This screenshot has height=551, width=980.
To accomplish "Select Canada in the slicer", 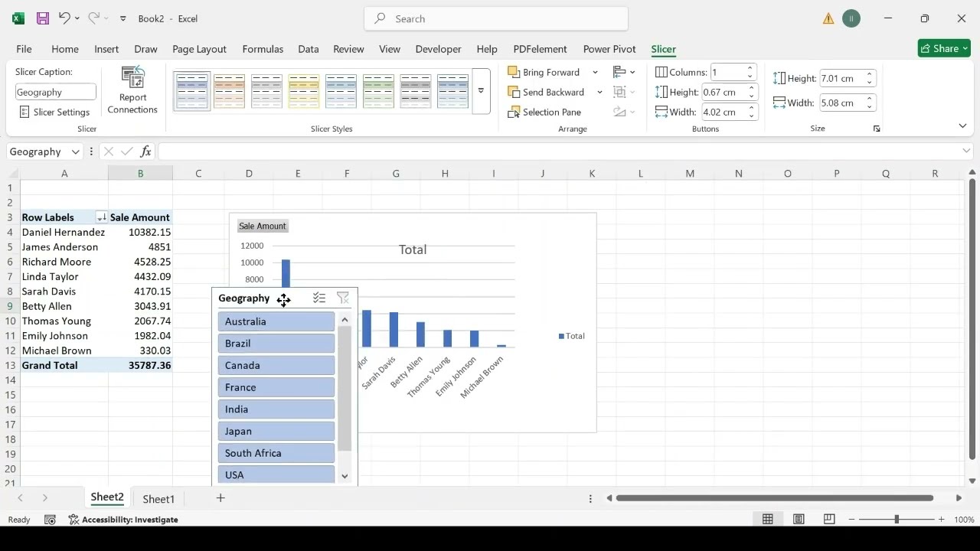I will click(x=276, y=365).
